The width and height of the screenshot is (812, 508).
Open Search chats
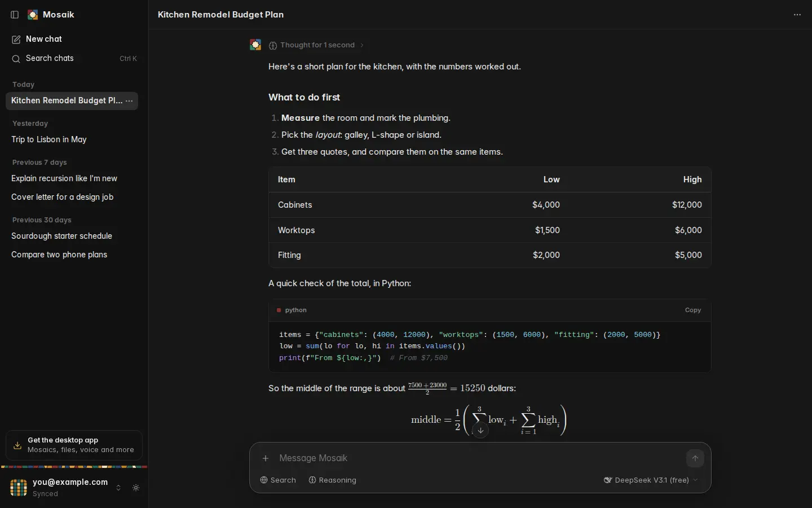tap(74, 59)
